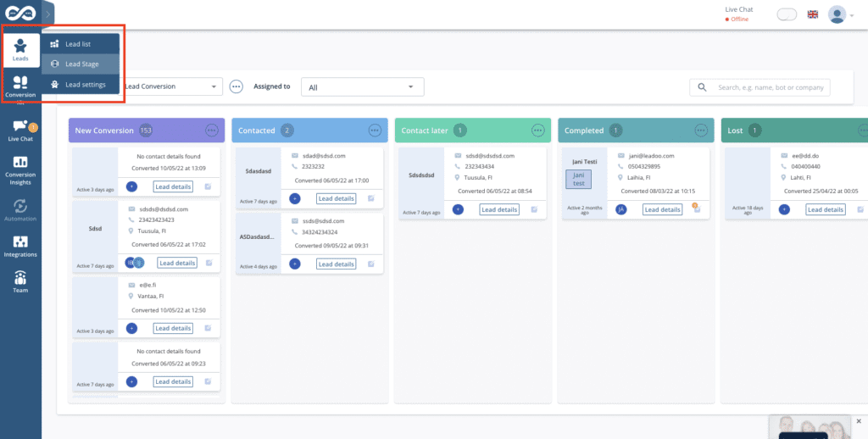The height and width of the screenshot is (439, 868).
Task: Tick the checkbox on Sdsdsdsd lead card
Action: pyautogui.click(x=534, y=209)
